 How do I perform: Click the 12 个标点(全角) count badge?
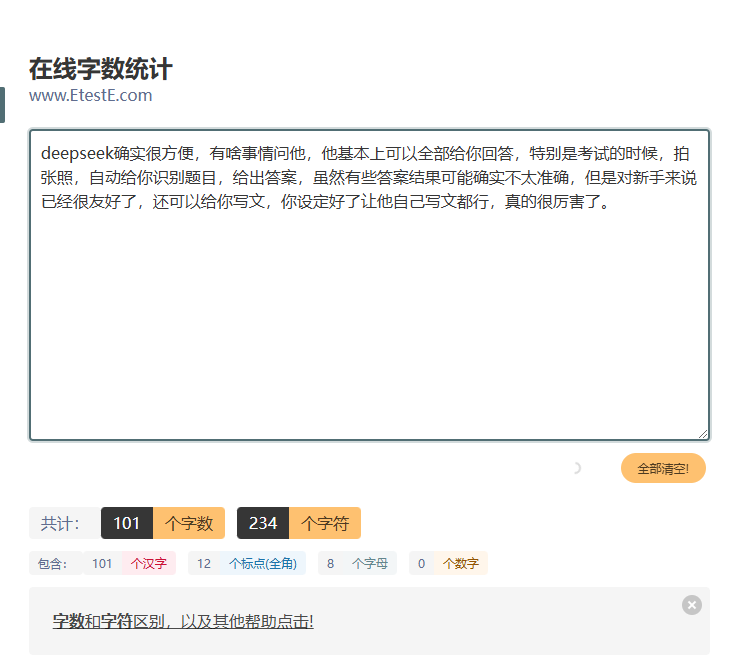247,563
